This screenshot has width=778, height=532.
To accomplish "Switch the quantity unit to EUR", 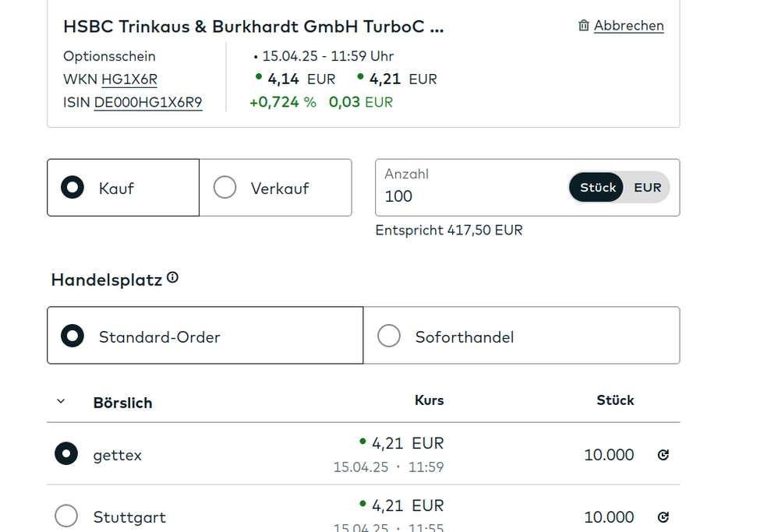I will tap(647, 188).
